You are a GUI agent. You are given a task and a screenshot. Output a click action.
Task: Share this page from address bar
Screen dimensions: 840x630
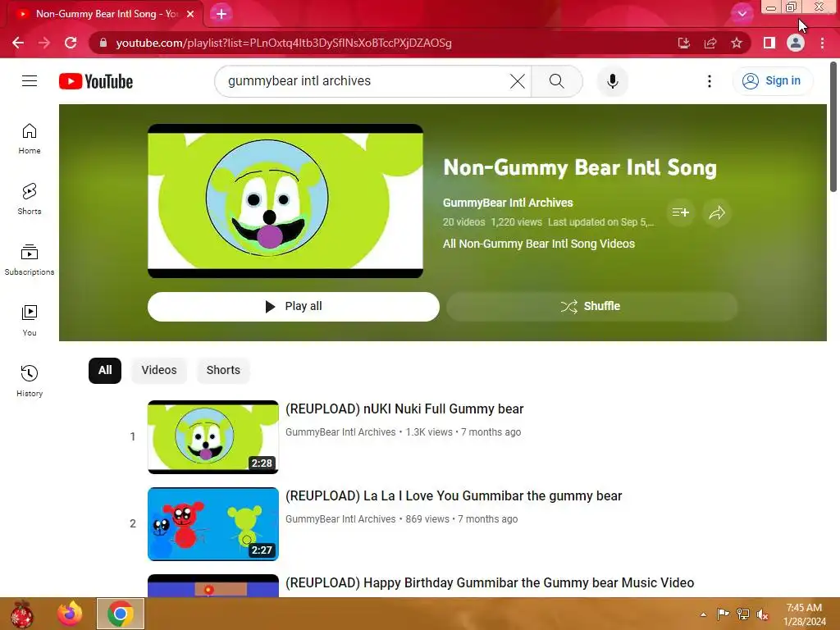(710, 43)
